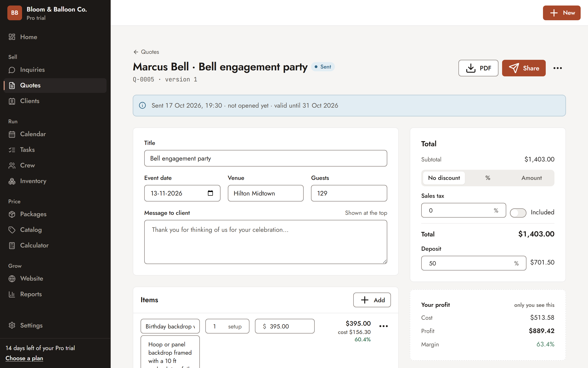
Task: Edit the Guests count field
Action: pyautogui.click(x=349, y=193)
